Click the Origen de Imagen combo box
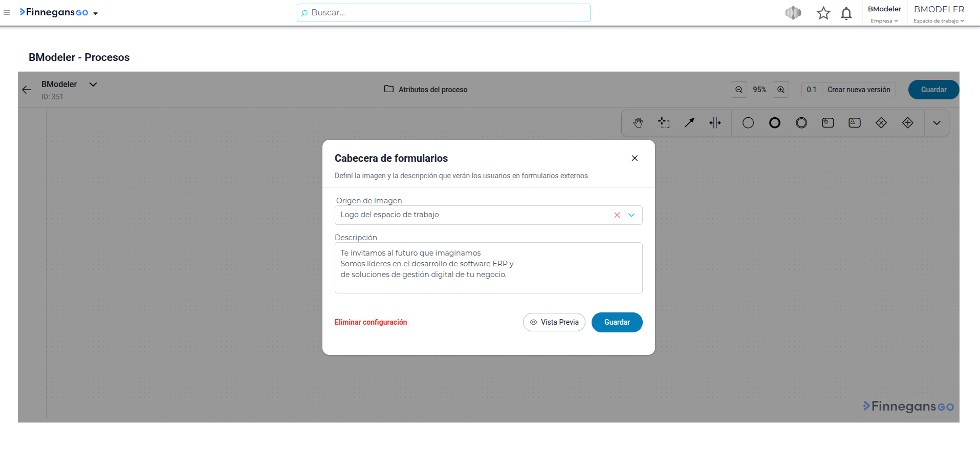This screenshot has height=464, width=980. [489, 215]
